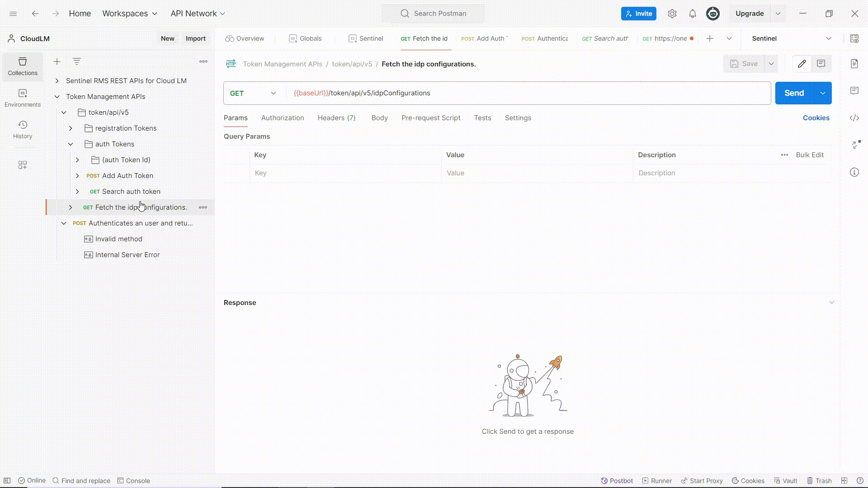Click the edit pencil icon
The image size is (868, 488).
click(x=802, y=64)
